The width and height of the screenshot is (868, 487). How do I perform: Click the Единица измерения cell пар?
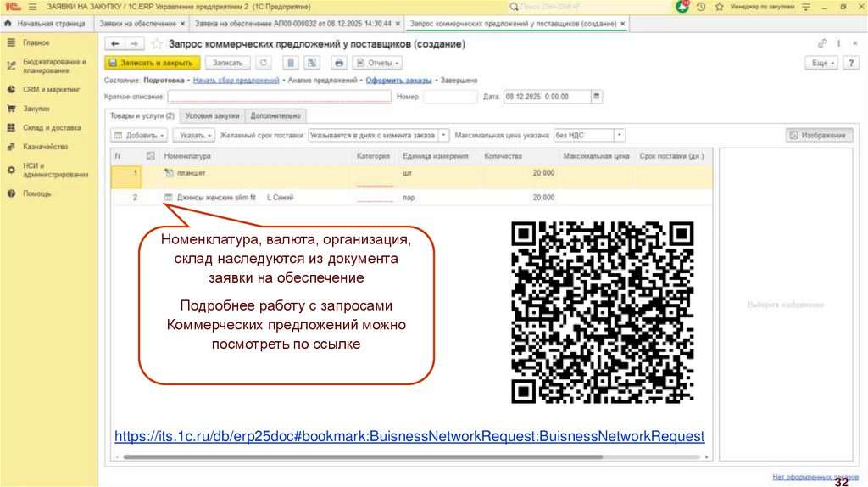(440, 197)
